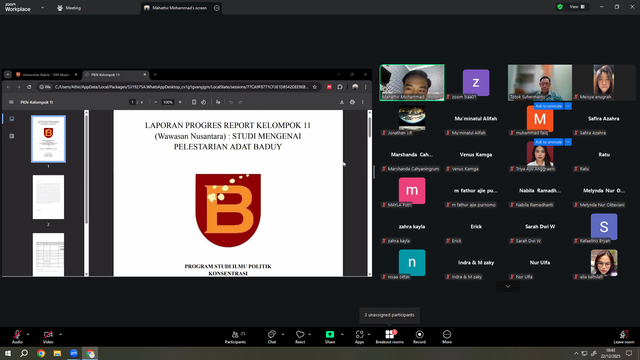Screen dimensions: 640x360
Task: Open audio options arrow next to Audio
Action: click(x=28, y=334)
